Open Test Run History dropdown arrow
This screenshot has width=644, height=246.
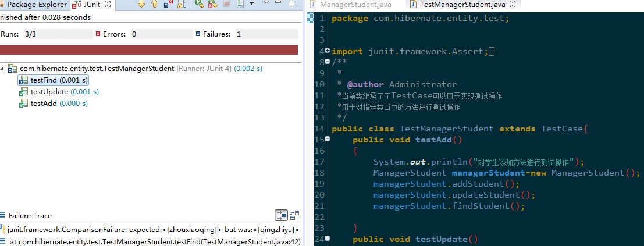pyautogui.click(x=252, y=3)
